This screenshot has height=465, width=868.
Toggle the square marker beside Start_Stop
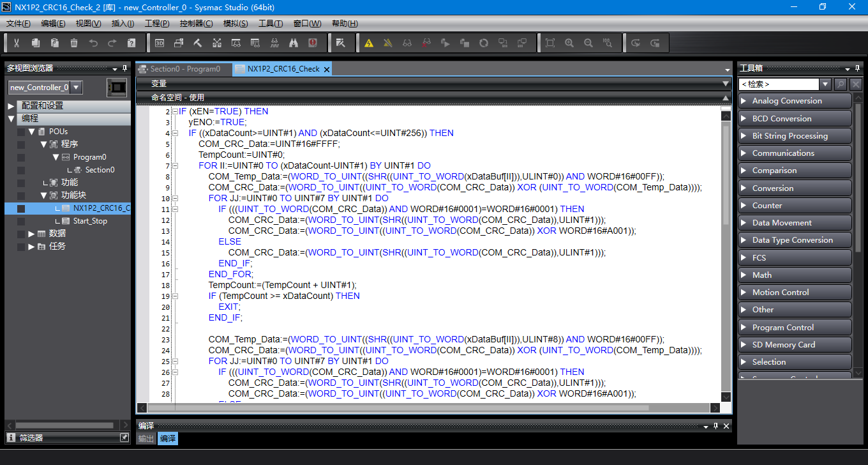(x=21, y=221)
